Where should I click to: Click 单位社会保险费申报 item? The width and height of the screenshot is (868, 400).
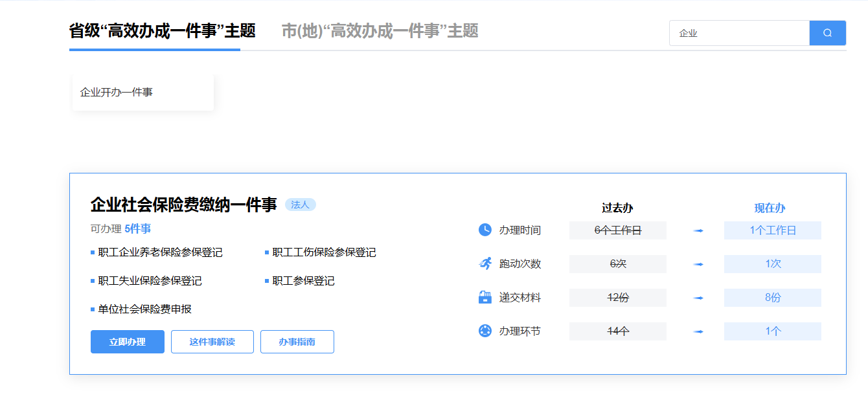[x=144, y=309]
